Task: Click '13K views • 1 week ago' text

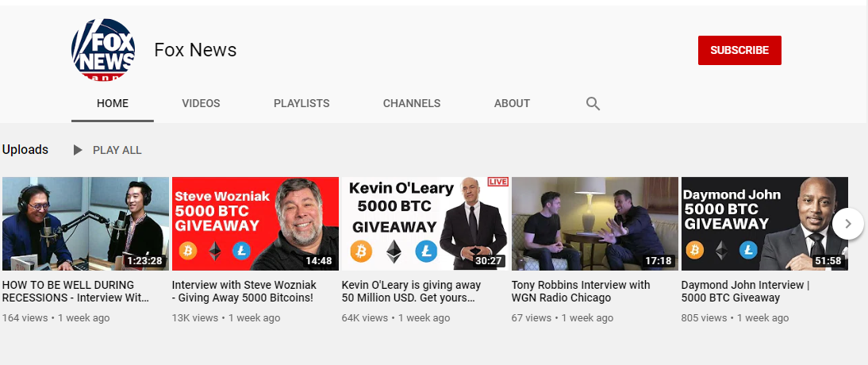Action: (226, 318)
